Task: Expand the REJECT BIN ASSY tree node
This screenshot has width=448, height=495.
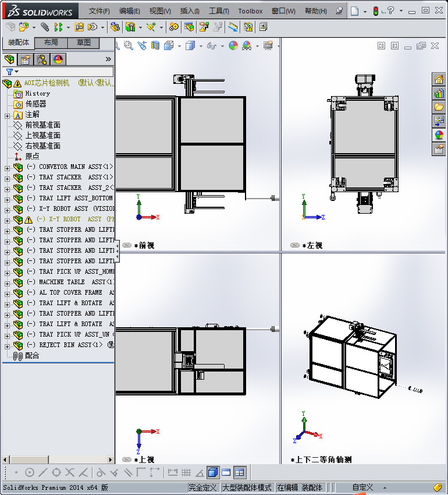Action: [x=7, y=346]
